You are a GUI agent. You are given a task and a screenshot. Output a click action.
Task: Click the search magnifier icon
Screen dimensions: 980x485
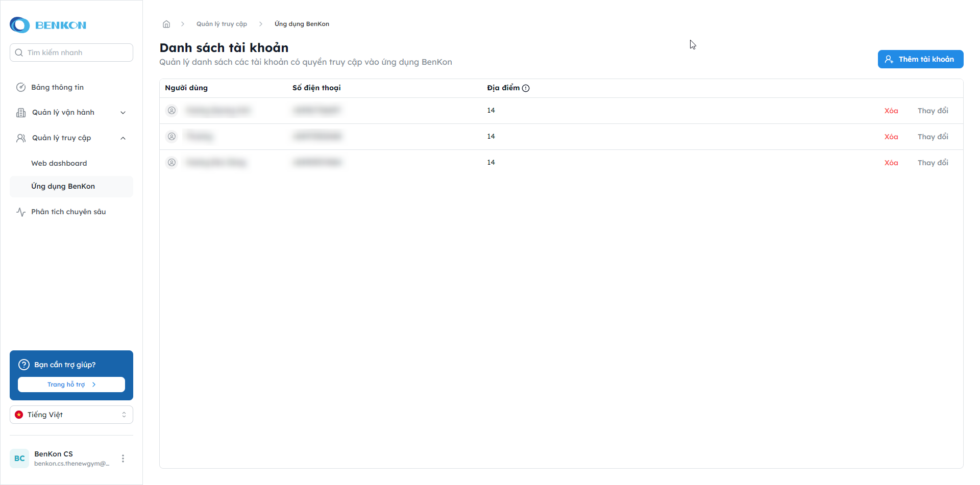19,53
